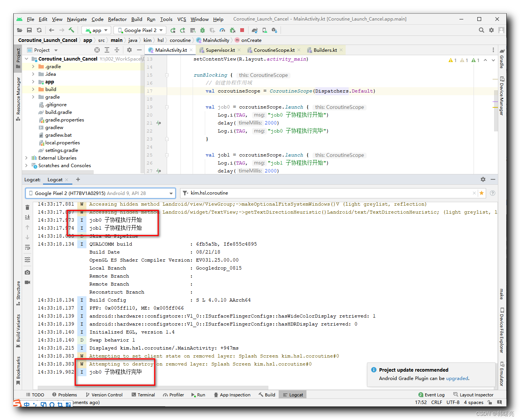Open the Refactor menu
The width and height of the screenshot is (520, 420).
click(x=117, y=19)
